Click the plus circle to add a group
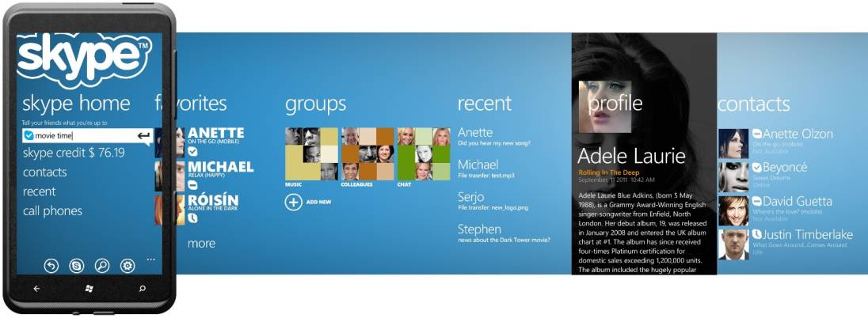 293,202
